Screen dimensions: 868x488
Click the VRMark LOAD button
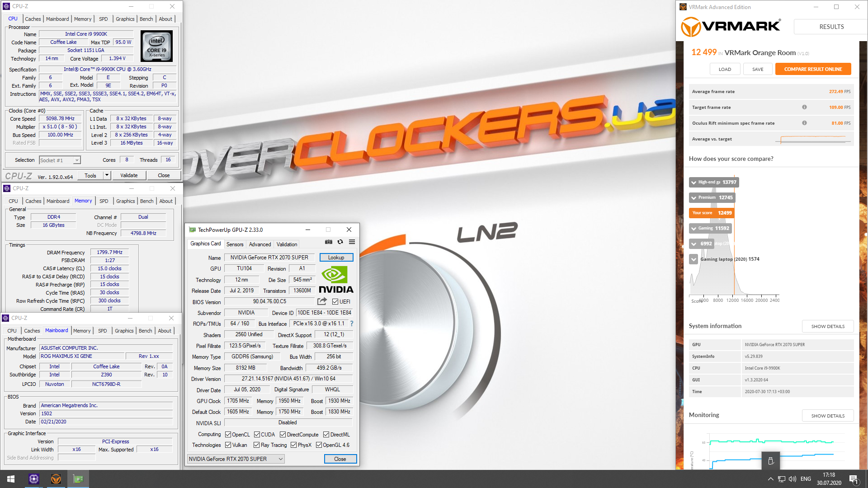[725, 69]
